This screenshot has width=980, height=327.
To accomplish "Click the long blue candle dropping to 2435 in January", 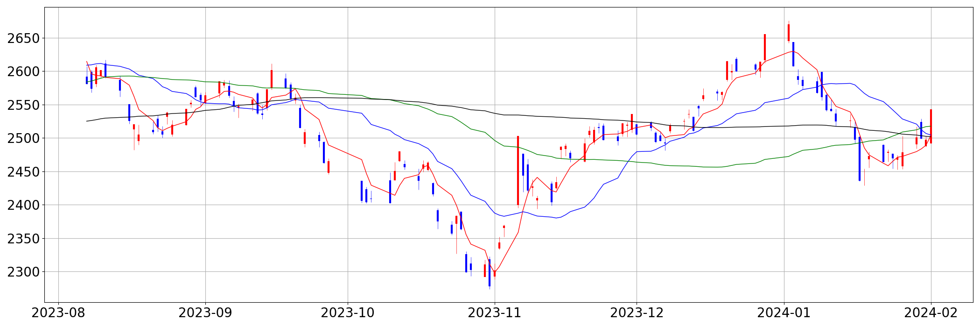I will coord(860,159).
